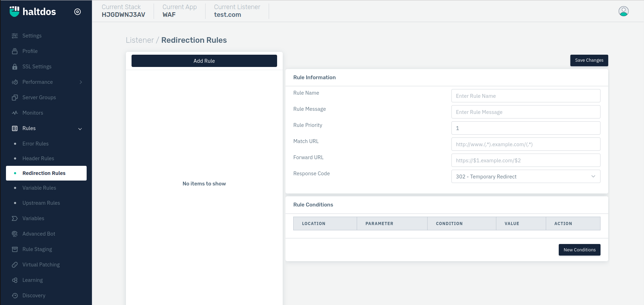Click the New Conditions button

(579, 250)
